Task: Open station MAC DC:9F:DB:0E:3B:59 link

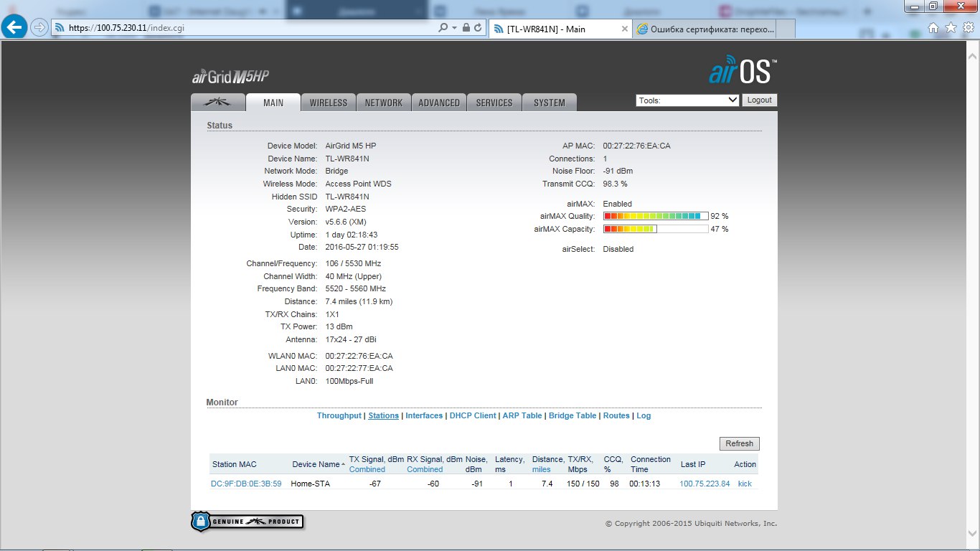Action: [x=246, y=484]
